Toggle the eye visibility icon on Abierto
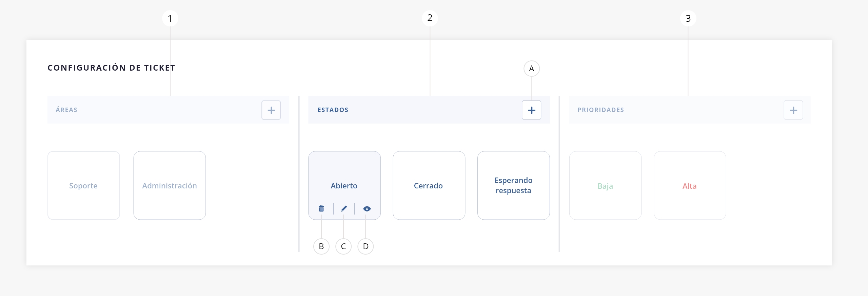Screen dimensions: 868x296 tap(367, 209)
